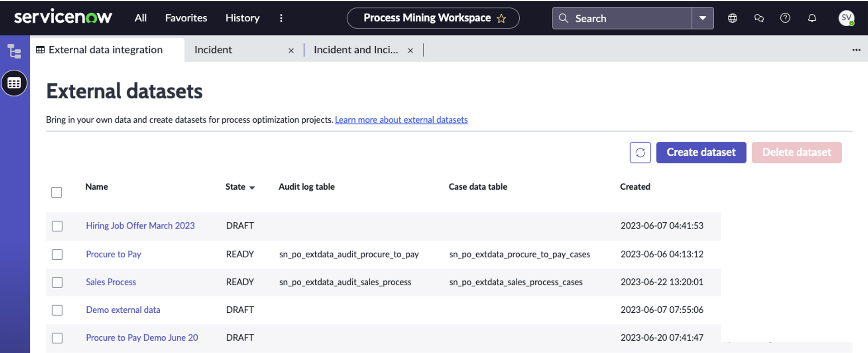Open the Favorites menu
The image size is (868, 353).
coord(186,18)
